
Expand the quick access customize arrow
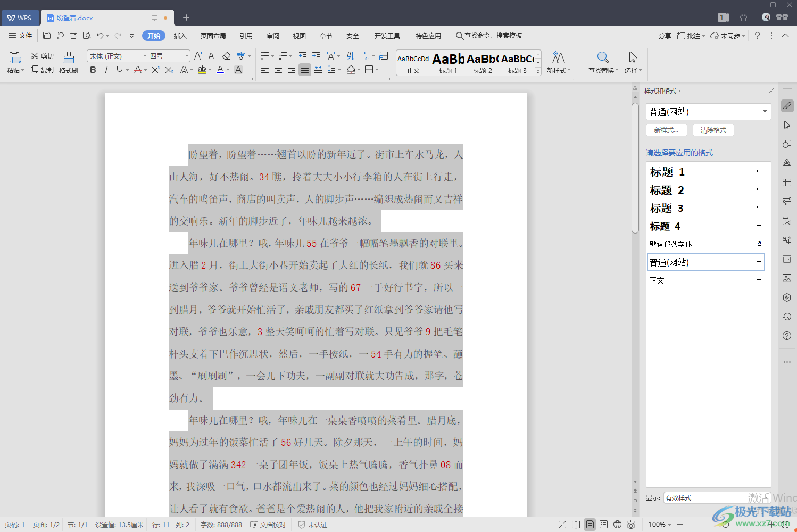[131, 36]
